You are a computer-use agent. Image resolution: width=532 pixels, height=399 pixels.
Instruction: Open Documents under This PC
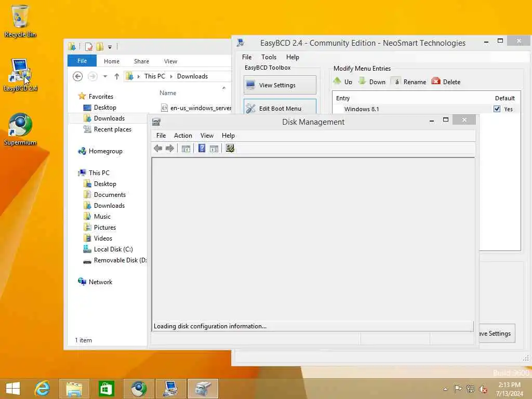(x=110, y=194)
